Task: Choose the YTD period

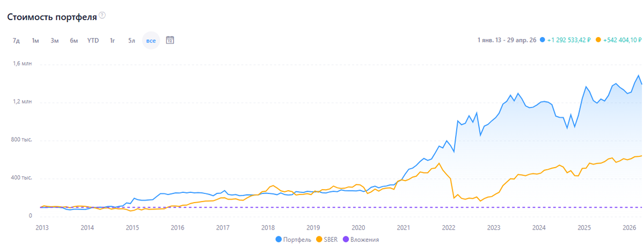Action: point(93,40)
